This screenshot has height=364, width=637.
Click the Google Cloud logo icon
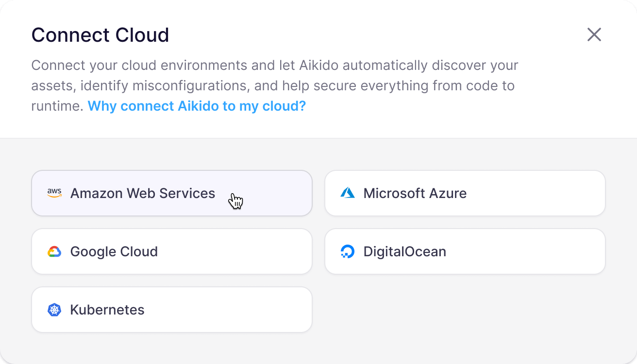(54, 251)
